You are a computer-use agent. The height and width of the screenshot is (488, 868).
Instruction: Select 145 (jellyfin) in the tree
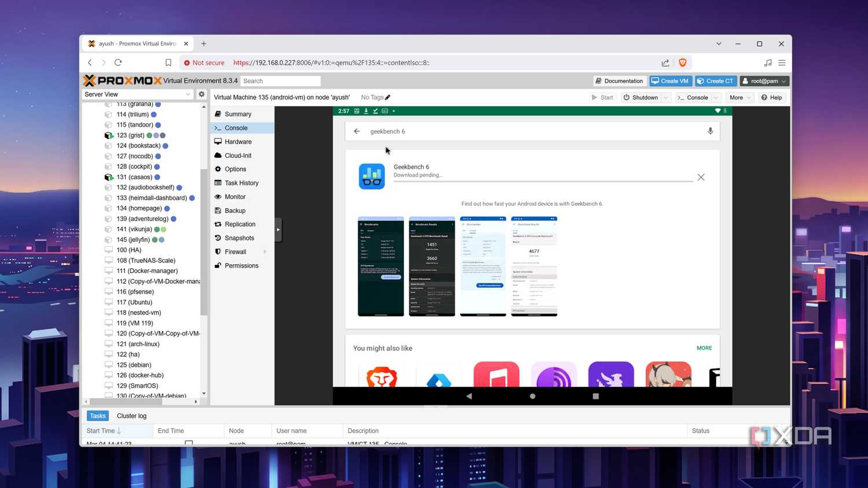click(x=133, y=240)
